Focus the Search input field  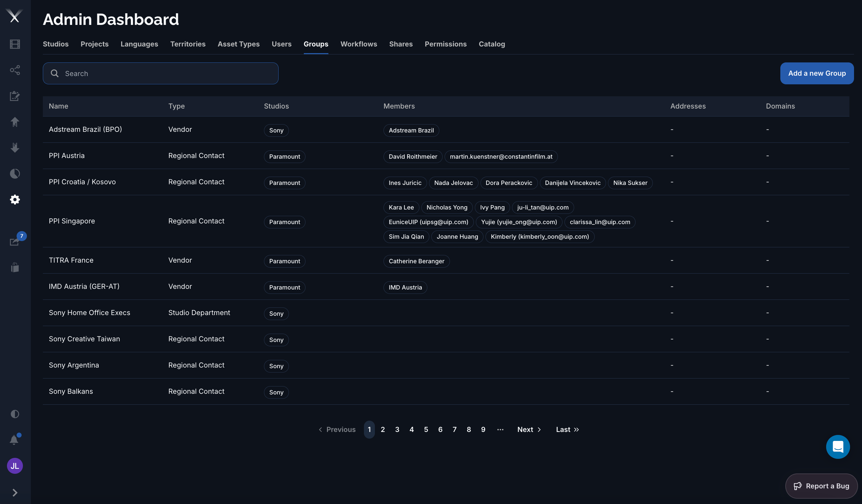(160, 73)
